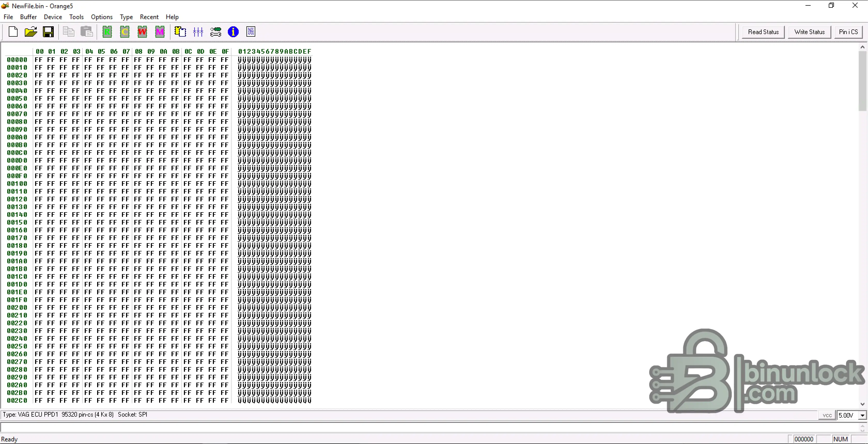Open the Device menu
This screenshot has width=868, height=444.
(x=53, y=17)
